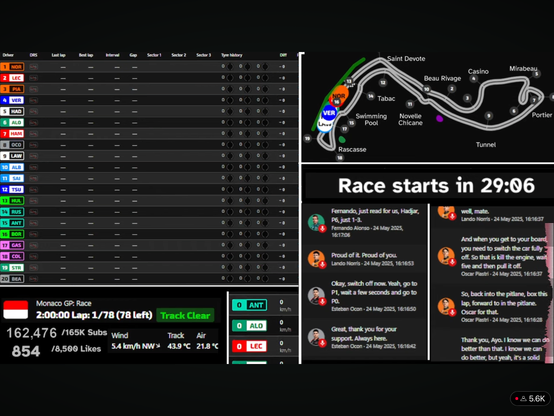Click the Sector 1 column header

tap(154, 55)
